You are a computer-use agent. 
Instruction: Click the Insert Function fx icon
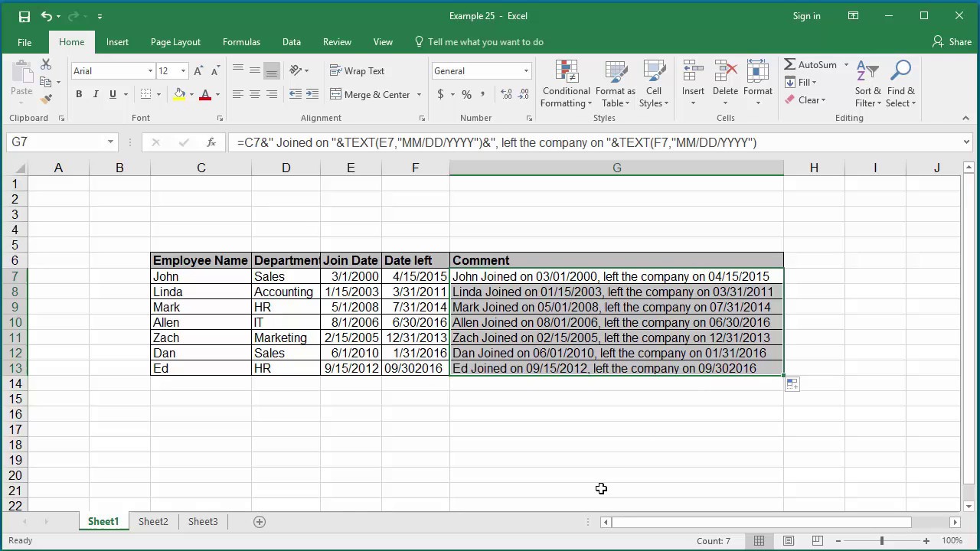(x=211, y=142)
